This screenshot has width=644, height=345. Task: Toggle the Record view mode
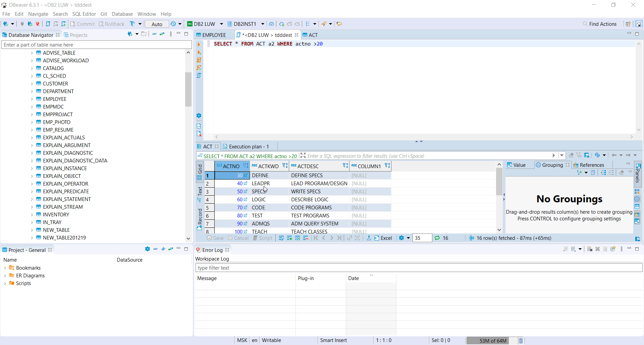coord(200,219)
